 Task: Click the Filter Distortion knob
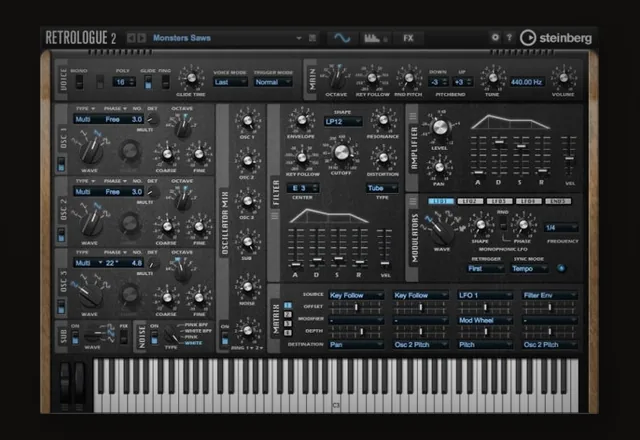(383, 158)
